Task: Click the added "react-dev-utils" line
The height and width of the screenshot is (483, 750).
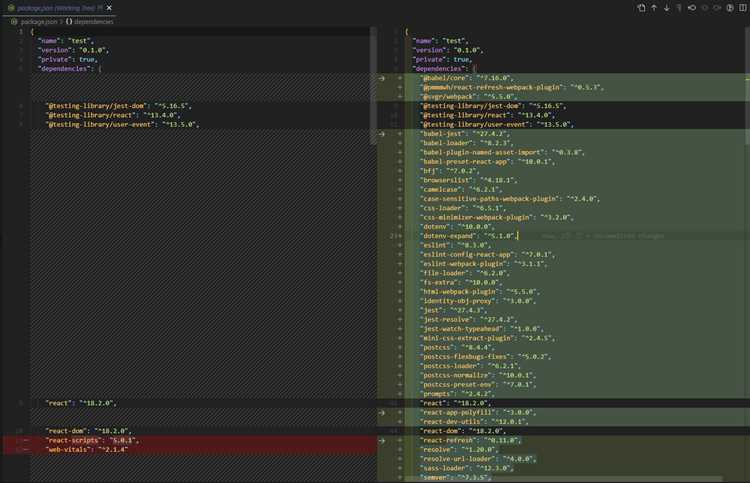Action: (x=474, y=422)
